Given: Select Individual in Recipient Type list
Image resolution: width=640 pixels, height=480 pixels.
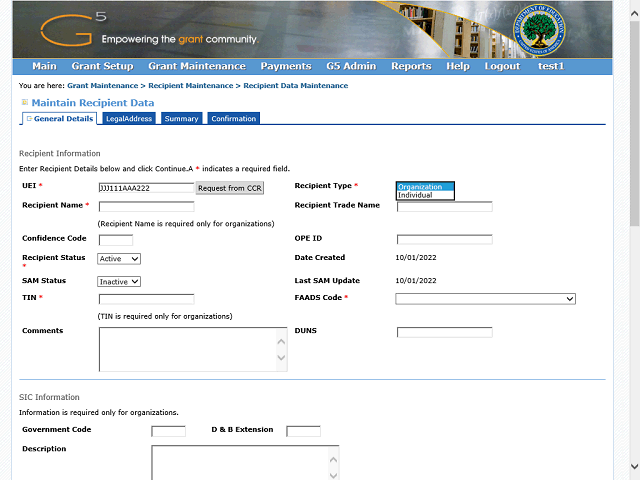Looking at the screenshot, I should [425, 195].
